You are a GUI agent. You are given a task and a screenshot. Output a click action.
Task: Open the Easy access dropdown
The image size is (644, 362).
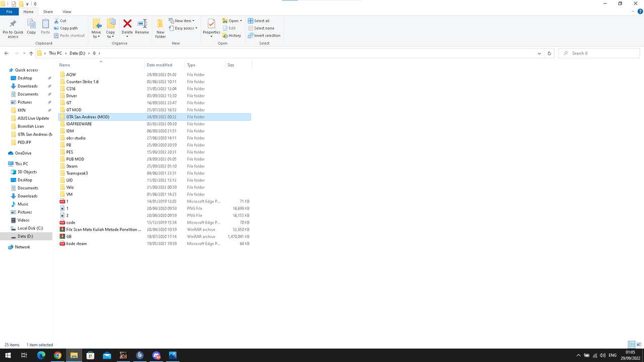(x=184, y=28)
